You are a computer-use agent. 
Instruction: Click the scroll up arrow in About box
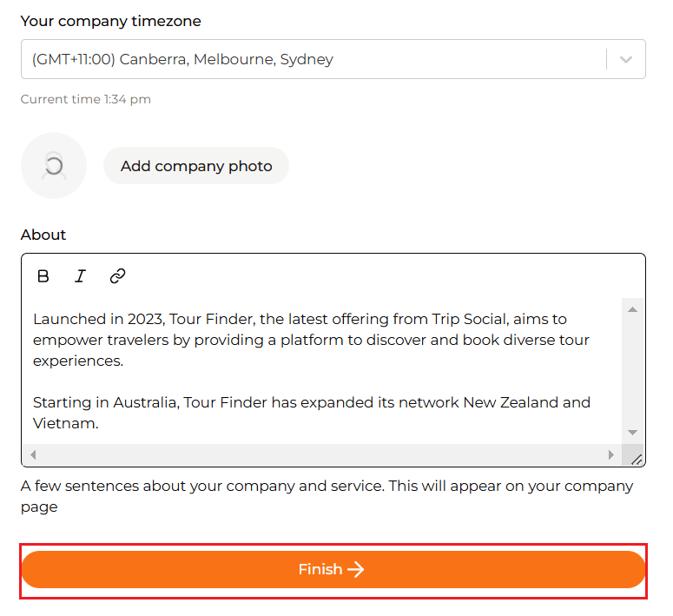[632, 309]
